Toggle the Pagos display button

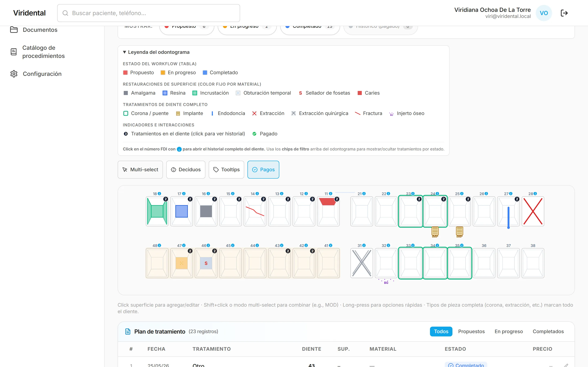tap(263, 169)
